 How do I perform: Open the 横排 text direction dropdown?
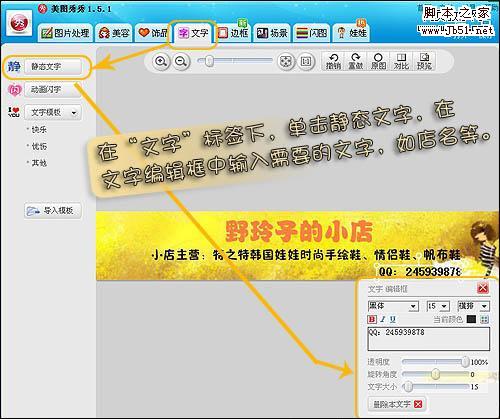pyautogui.click(x=473, y=306)
